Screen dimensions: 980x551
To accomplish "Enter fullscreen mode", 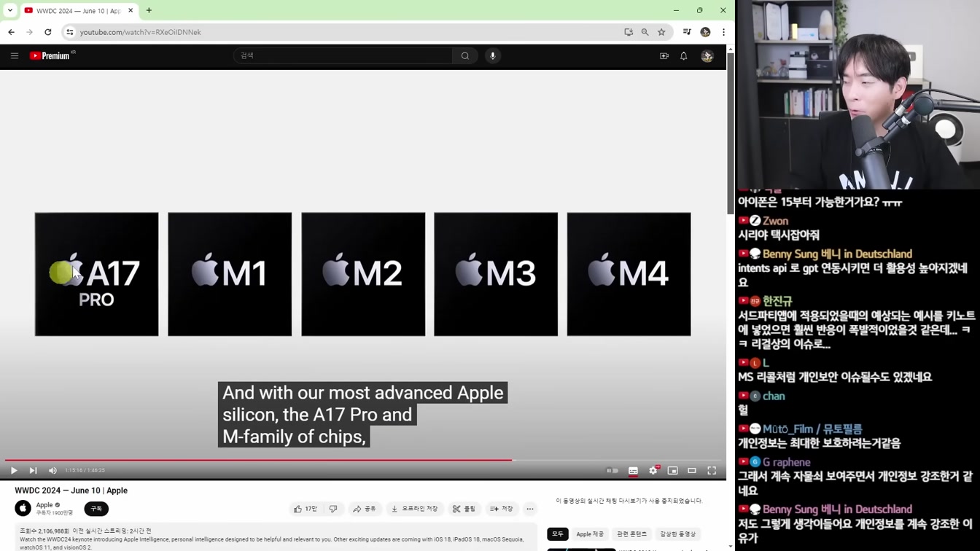I will 712,471.
